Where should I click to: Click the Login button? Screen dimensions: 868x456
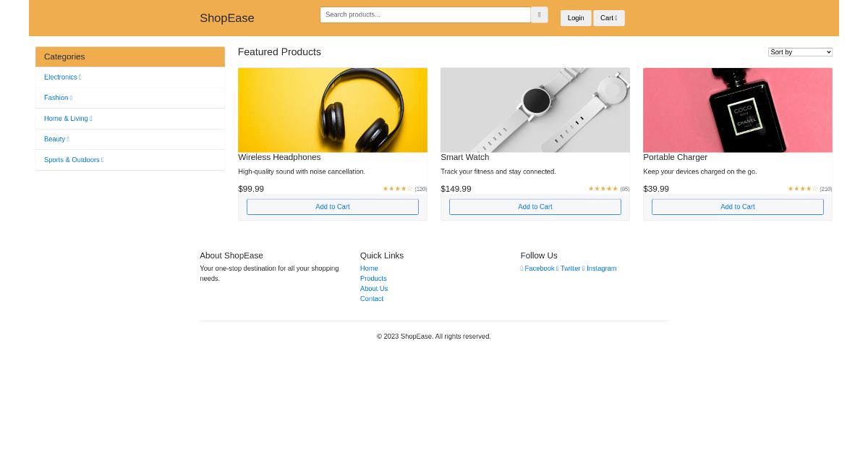coord(576,17)
